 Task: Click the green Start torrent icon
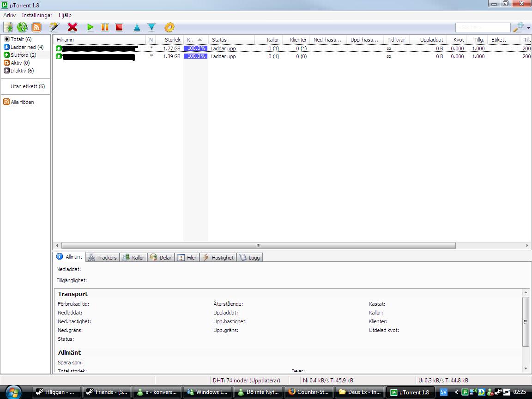coord(90,27)
